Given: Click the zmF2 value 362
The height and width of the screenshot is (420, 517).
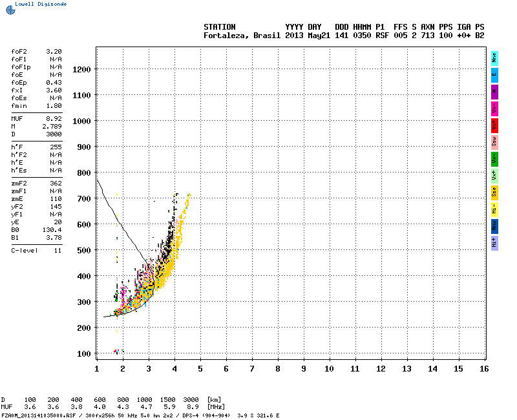Looking at the screenshot, I should (56, 184).
